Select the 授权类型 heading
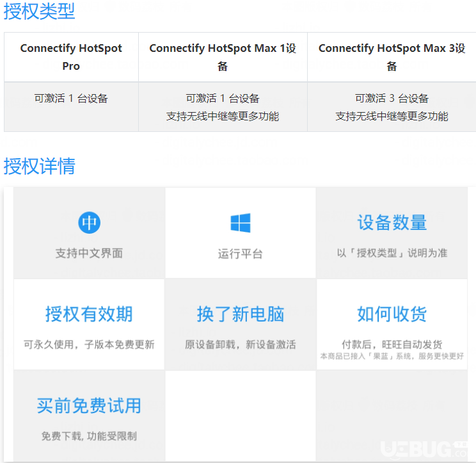Image resolution: width=476 pixels, height=463 pixels. [x=39, y=12]
